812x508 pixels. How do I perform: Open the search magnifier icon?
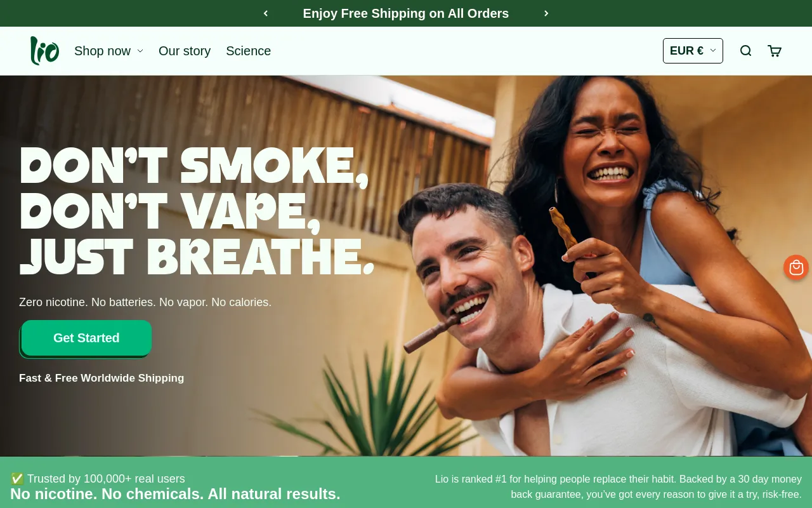[745, 51]
